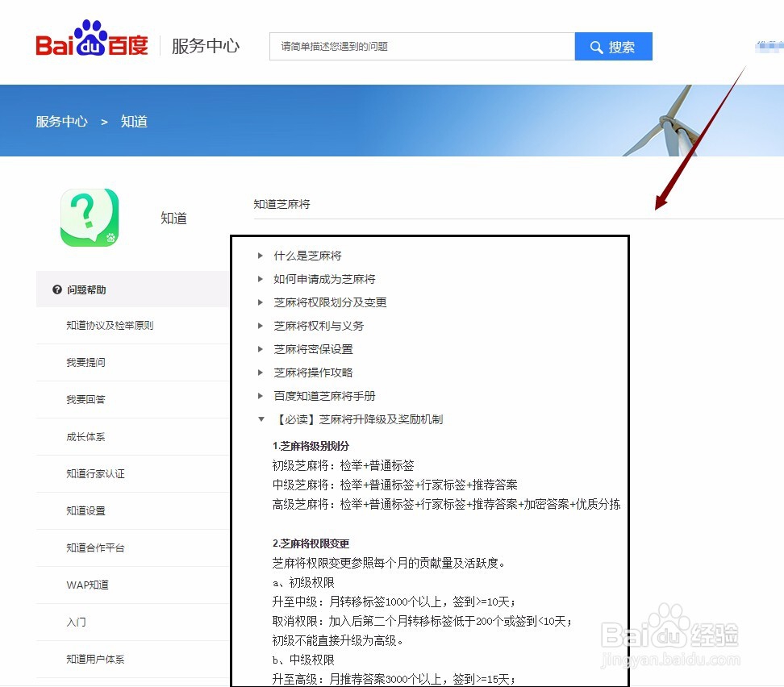This screenshot has height=687, width=784.
Task: Click the 百度知道芝麻将手册 topic text
Action: [x=324, y=396]
